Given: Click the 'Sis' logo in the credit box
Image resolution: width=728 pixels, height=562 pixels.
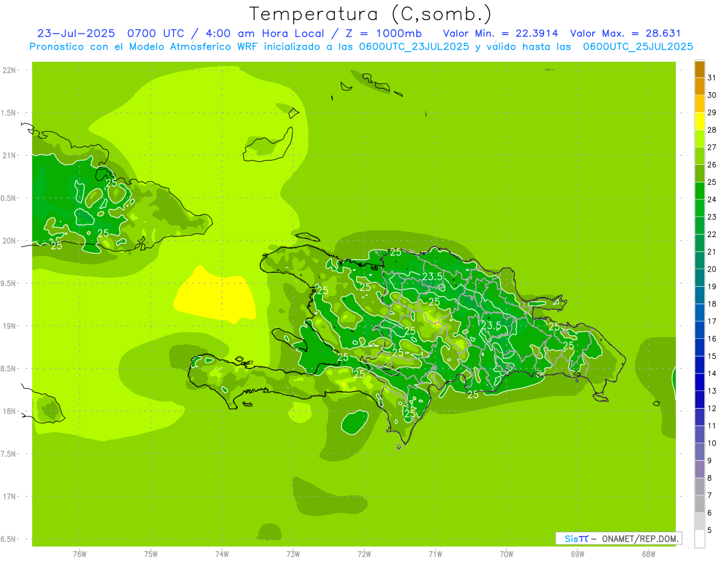Looking at the screenshot, I should pyautogui.click(x=570, y=538).
